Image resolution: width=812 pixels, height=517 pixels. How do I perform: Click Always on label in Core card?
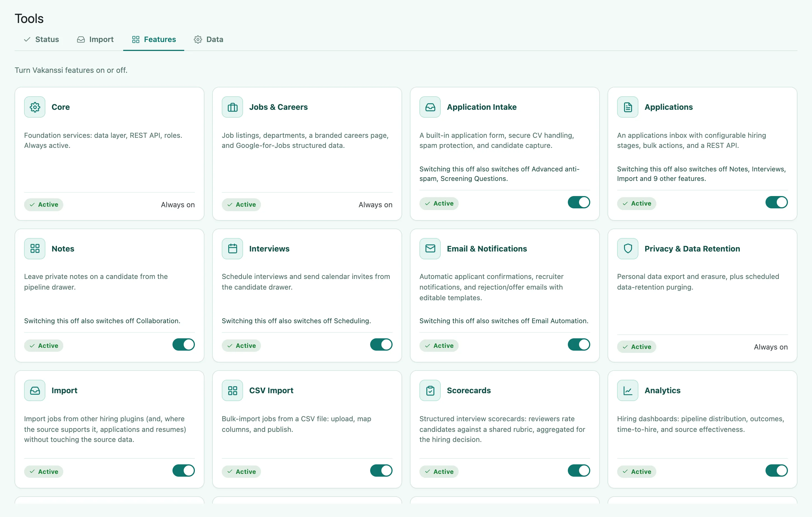coord(178,205)
